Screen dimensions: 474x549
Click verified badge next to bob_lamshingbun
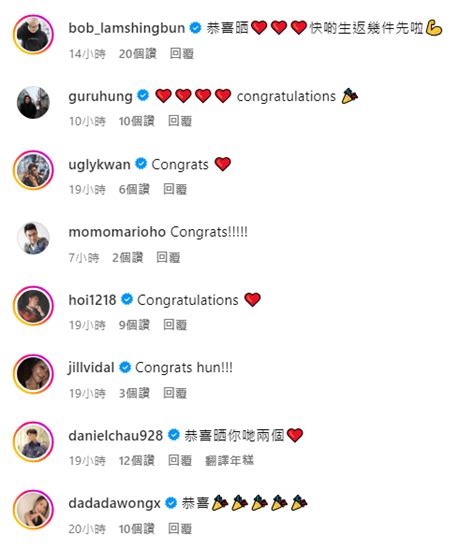[195, 28]
